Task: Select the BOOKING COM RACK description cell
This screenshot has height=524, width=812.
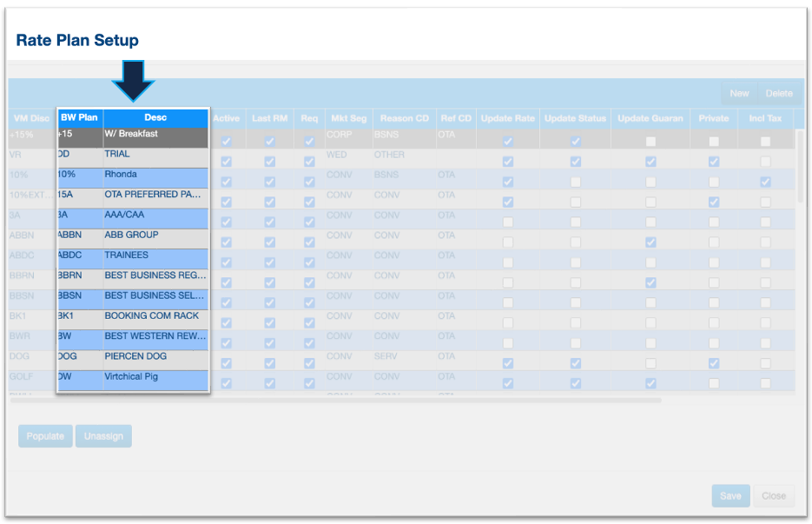Action: [155, 316]
